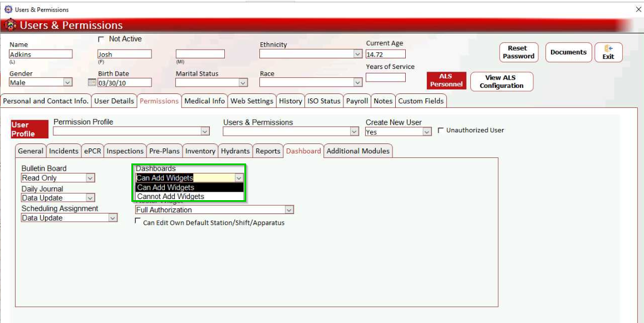Click the red User Profile badge
Screen dimensions: 644x323
(23, 129)
